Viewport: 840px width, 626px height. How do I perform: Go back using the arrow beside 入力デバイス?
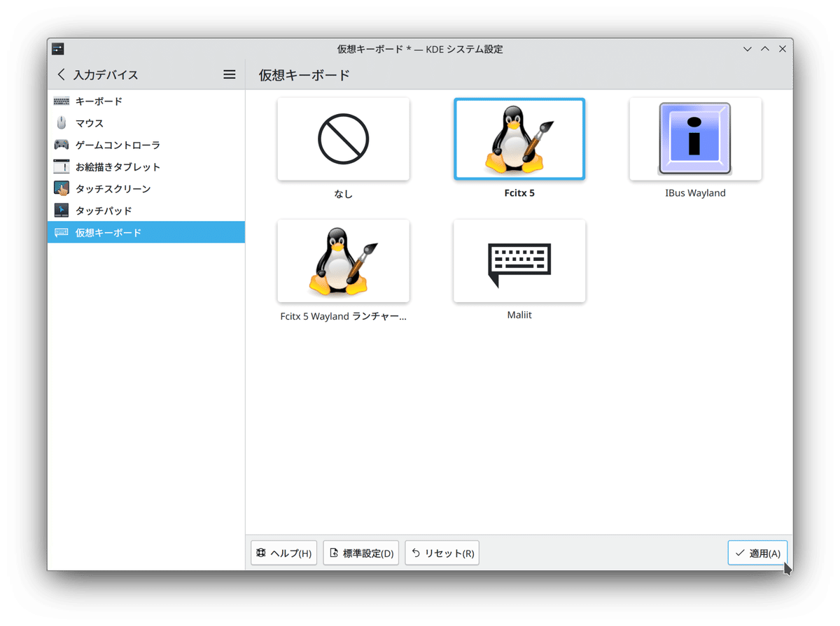click(61, 74)
